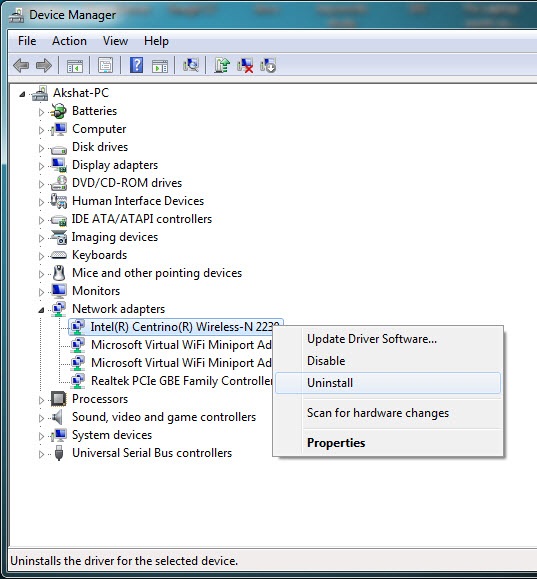Select the Network adapters label
Screen dimensions: 537x579
point(119,309)
